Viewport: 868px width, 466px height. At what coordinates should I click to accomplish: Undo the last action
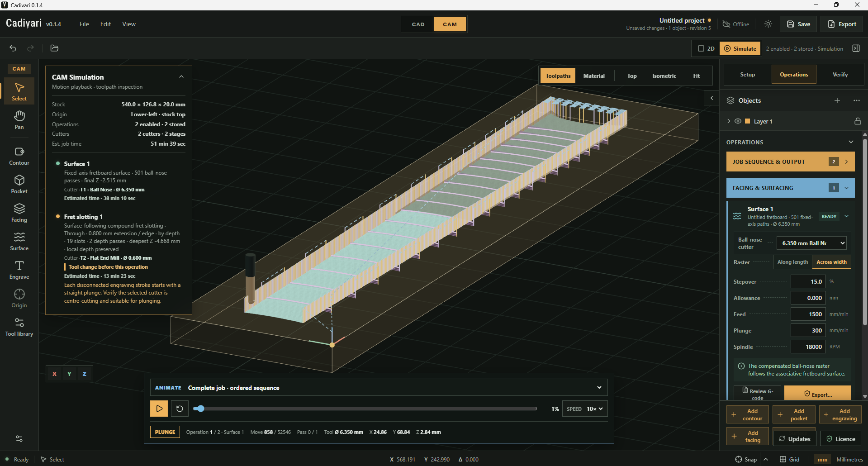click(x=13, y=48)
